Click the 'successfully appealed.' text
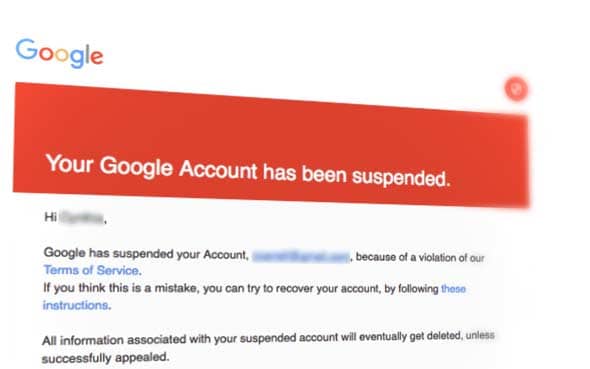The width and height of the screenshot is (590, 369). [105, 357]
